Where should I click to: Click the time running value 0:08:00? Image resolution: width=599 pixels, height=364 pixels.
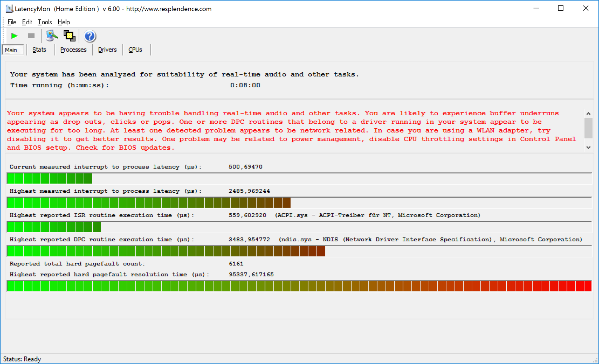(x=245, y=85)
